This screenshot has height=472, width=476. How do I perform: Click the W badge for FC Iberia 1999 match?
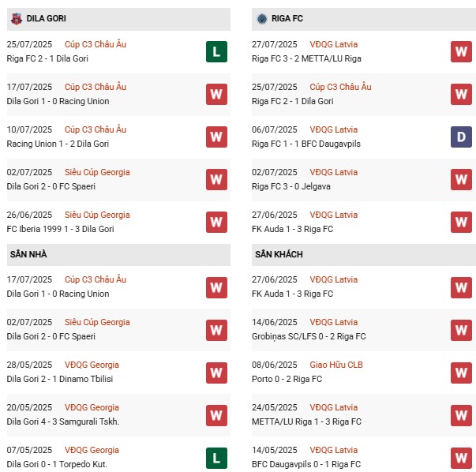pos(216,222)
